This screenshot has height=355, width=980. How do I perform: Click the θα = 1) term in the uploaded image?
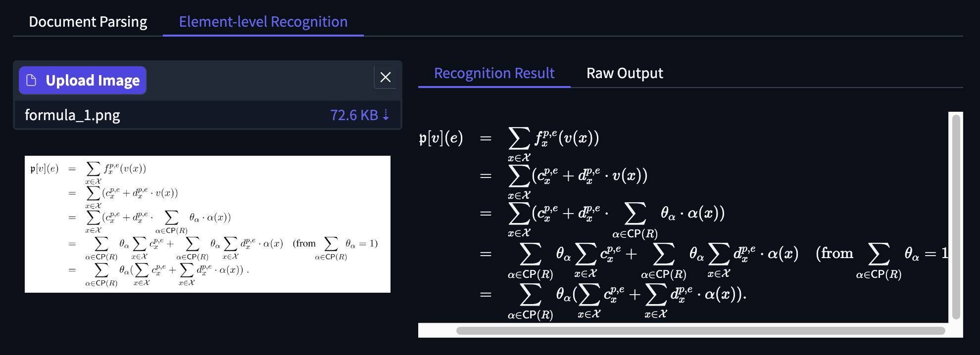[x=361, y=243]
